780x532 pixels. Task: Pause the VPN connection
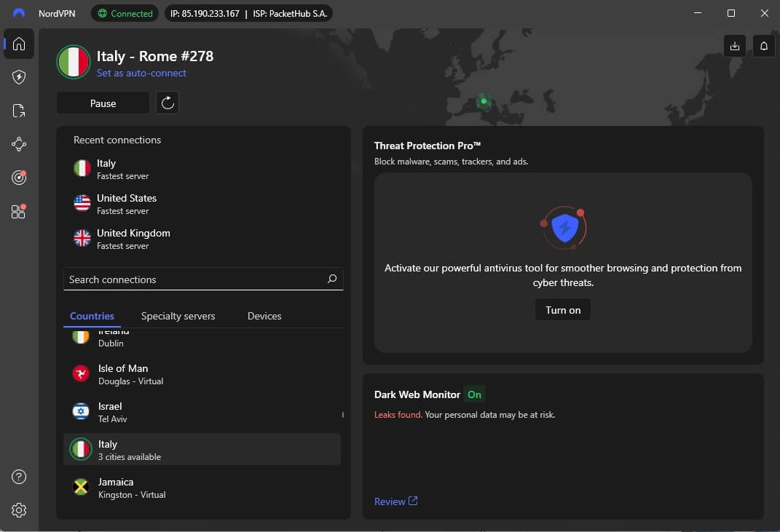tap(103, 103)
